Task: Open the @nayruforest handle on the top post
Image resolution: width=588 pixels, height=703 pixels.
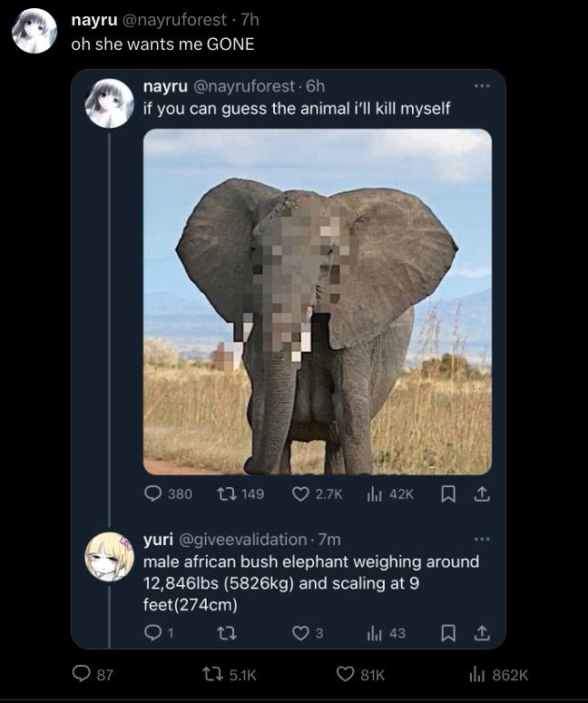Action: [175, 20]
